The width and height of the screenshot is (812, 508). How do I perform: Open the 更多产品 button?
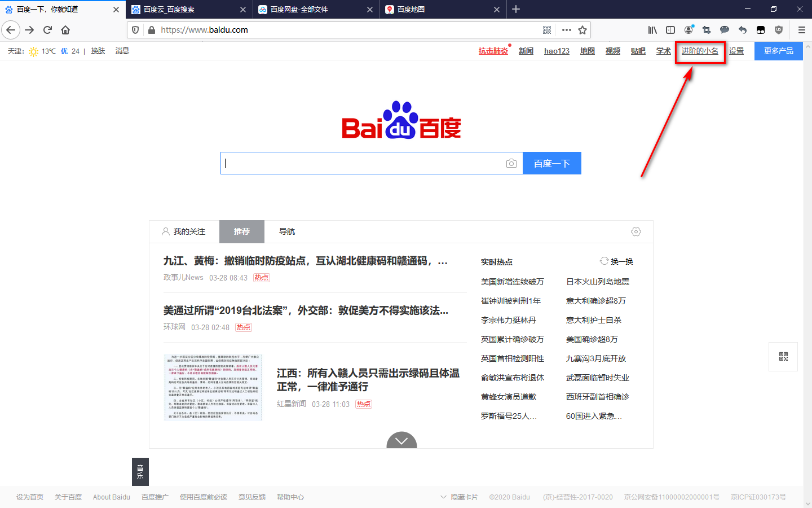click(779, 51)
